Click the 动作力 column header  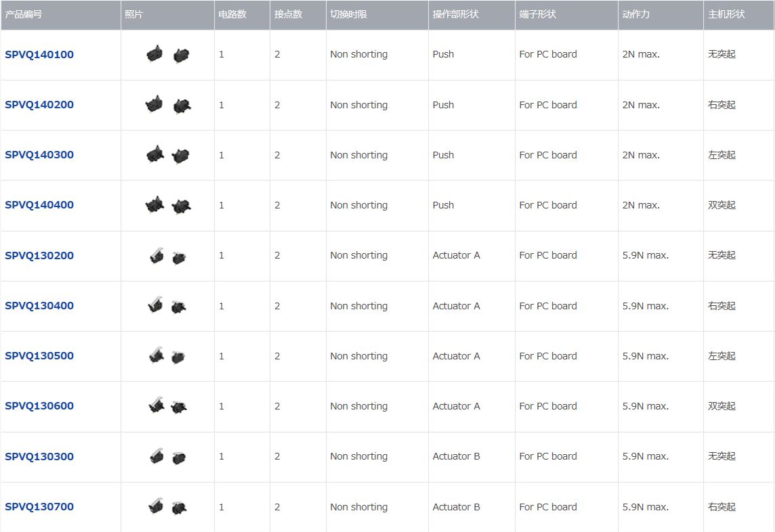[635, 14]
